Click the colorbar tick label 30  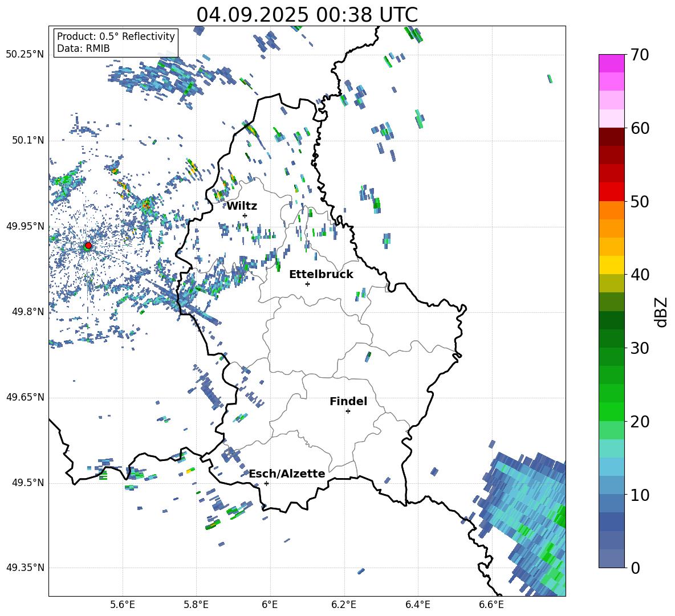(x=640, y=348)
